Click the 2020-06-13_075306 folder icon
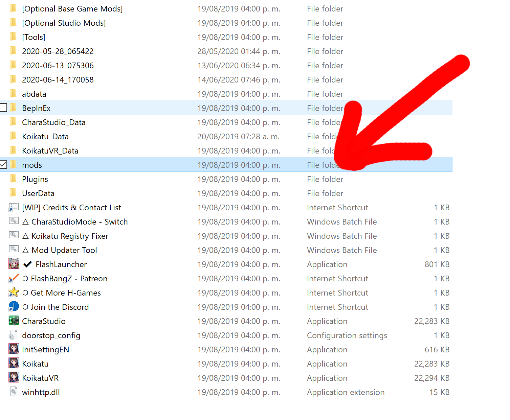 point(13,65)
